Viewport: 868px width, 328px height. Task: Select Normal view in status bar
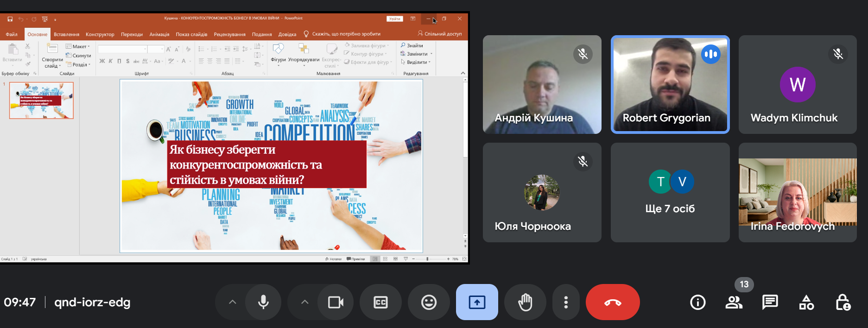pyautogui.click(x=375, y=259)
